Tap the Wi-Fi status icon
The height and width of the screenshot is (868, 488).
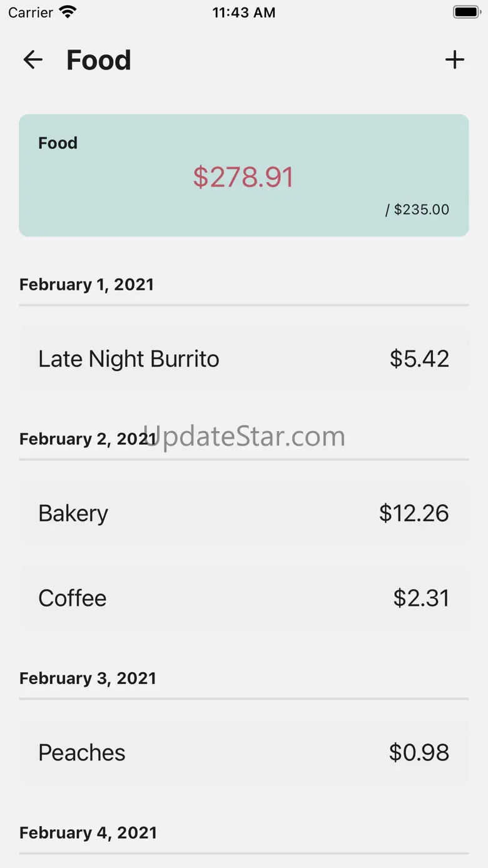point(67,13)
